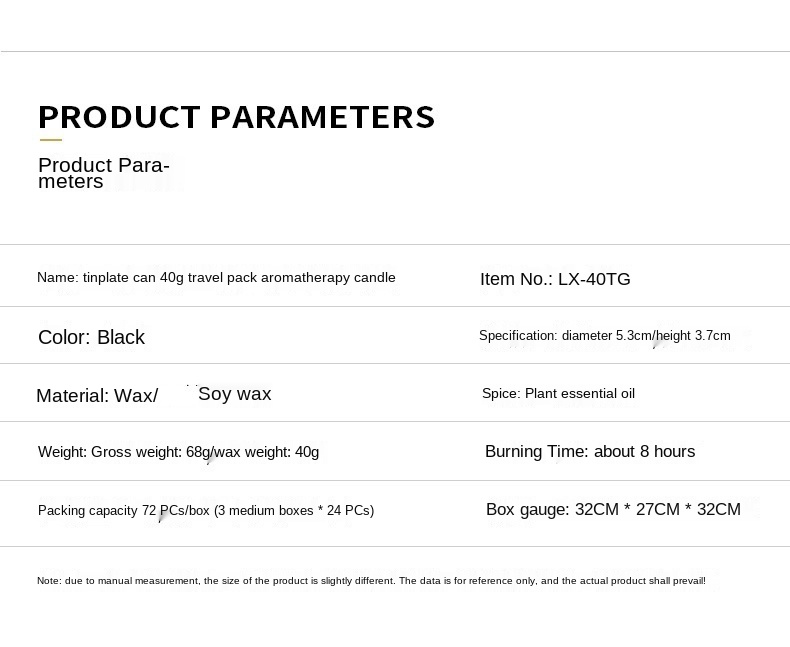The image size is (790, 647).
Task: Click the smaller Product Parameters subtitle
Action: tap(103, 173)
